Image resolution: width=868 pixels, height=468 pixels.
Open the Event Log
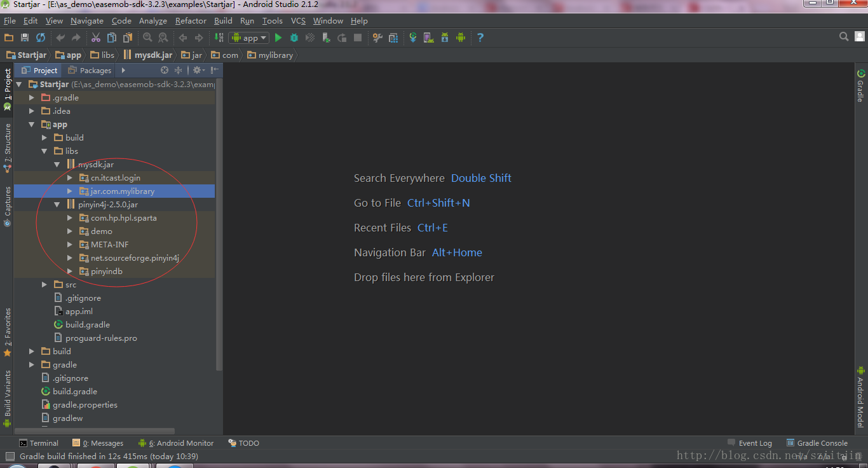[750, 443]
